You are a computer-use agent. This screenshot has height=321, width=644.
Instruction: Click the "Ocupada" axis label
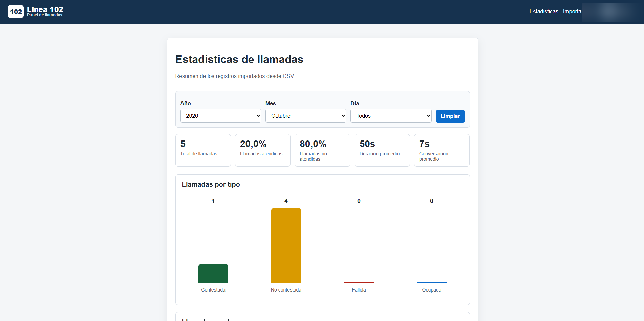pyautogui.click(x=432, y=290)
